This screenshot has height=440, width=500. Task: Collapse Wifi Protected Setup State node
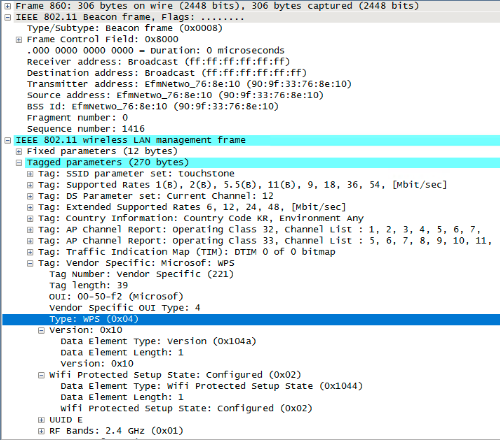[x=41, y=375]
